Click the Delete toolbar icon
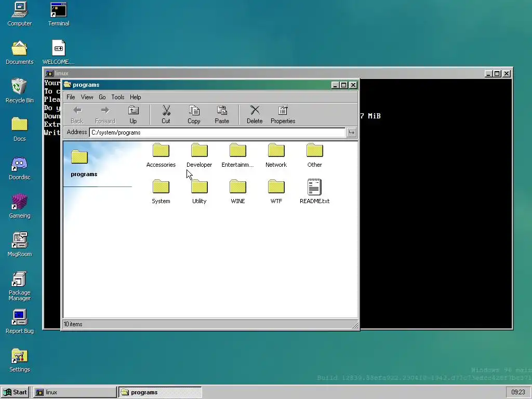Viewport: 532px width, 399px height. coord(255,110)
